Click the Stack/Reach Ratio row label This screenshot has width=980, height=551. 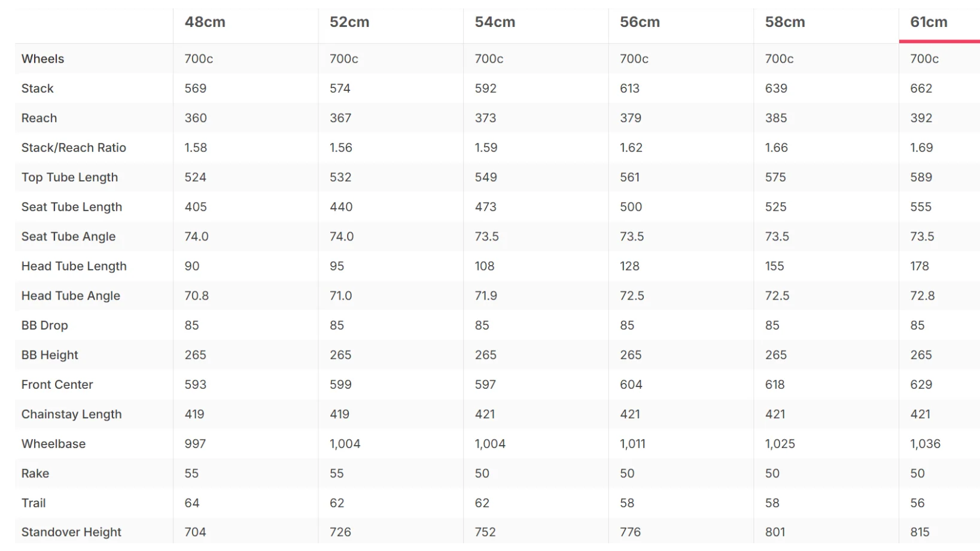[x=74, y=148]
